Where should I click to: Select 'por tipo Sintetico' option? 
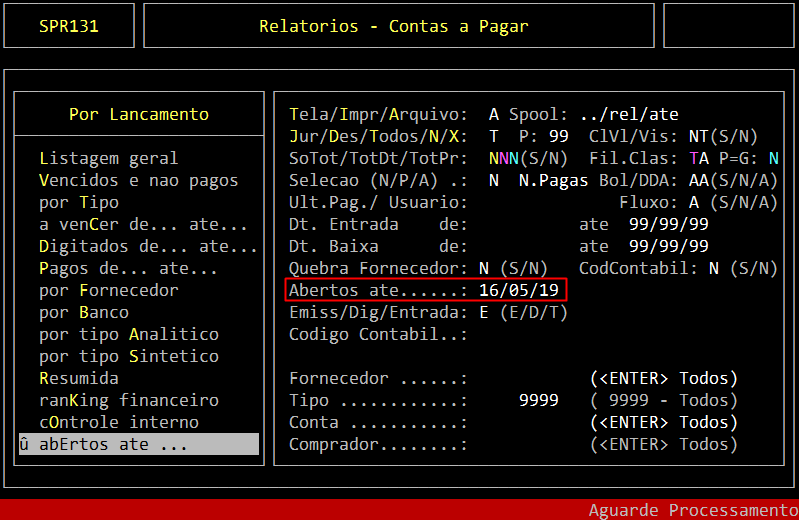click(x=128, y=356)
